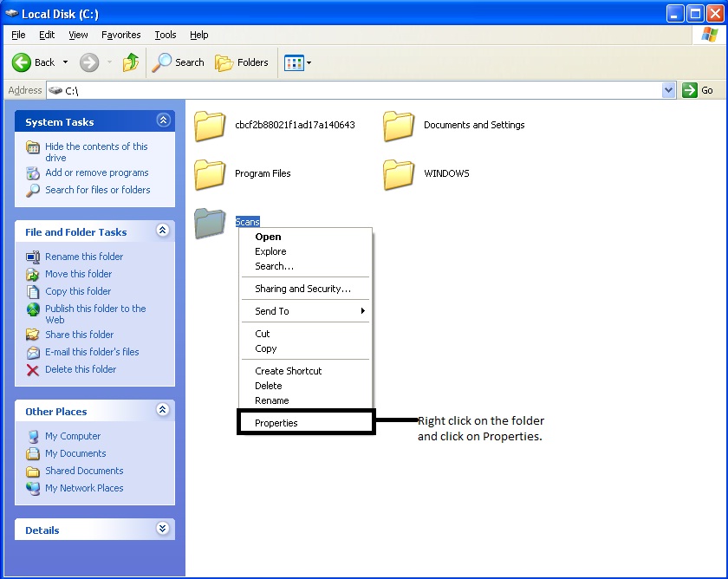Open the Tools menu
728x579 pixels.
click(x=165, y=35)
